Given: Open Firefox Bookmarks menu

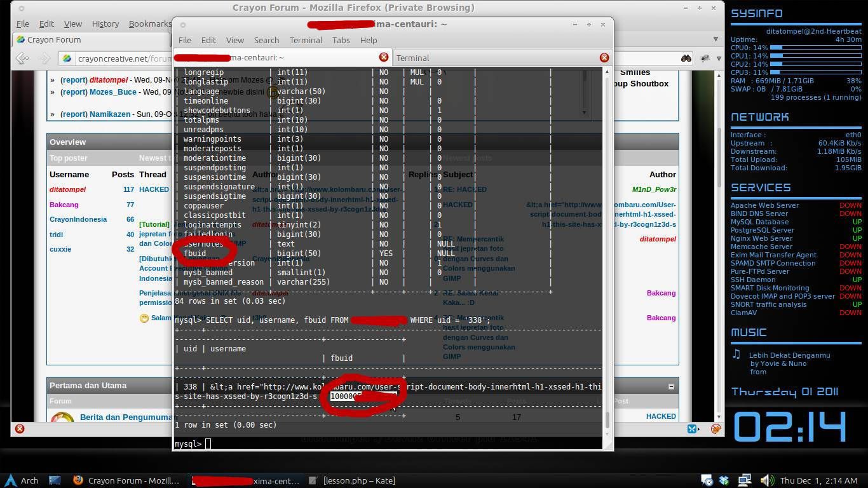Looking at the screenshot, I should [x=150, y=24].
